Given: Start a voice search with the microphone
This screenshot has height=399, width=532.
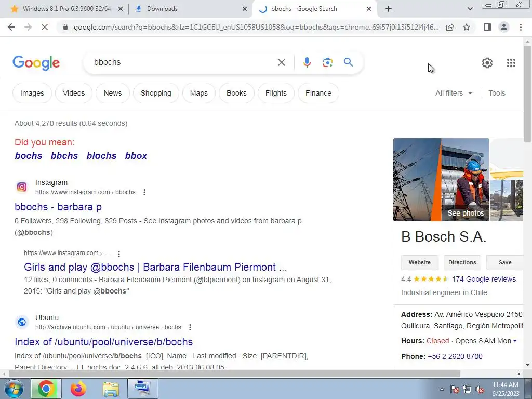Looking at the screenshot, I should [307, 62].
